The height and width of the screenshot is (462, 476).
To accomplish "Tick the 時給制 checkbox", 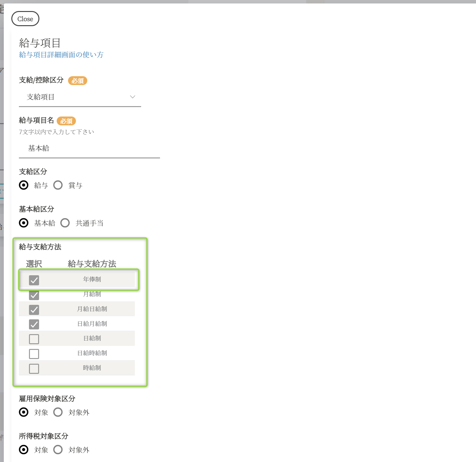I will click(34, 368).
